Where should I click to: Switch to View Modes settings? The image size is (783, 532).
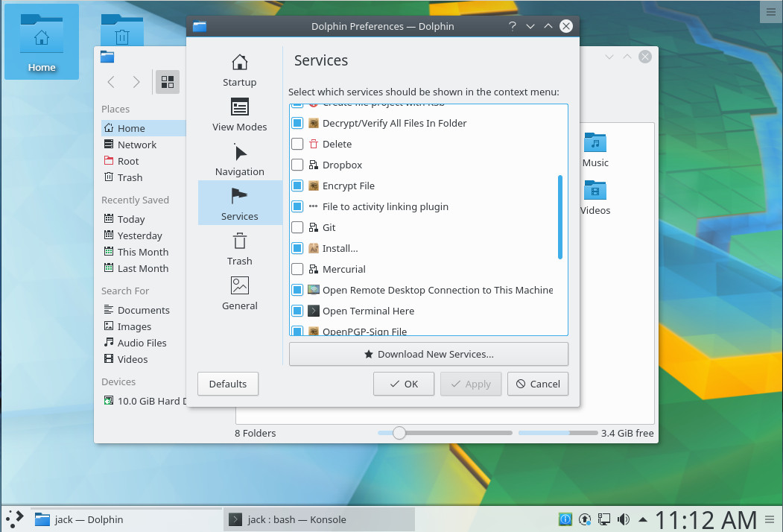click(x=239, y=114)
